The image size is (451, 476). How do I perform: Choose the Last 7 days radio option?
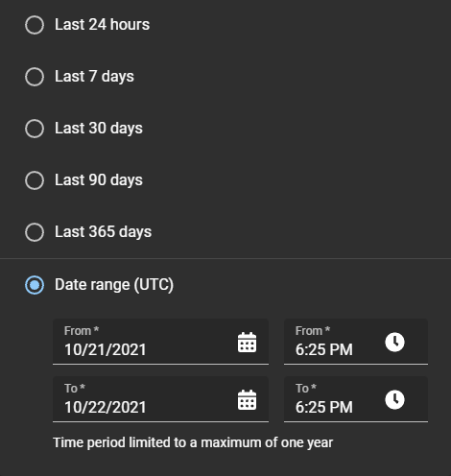(x=35, y=77)
